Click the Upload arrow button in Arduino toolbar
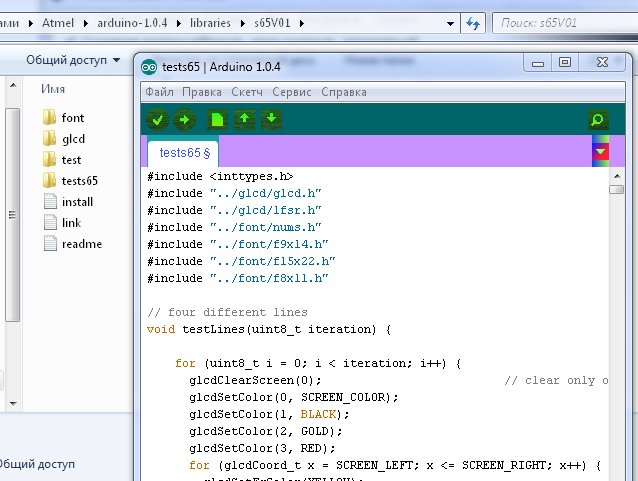 [x=184, y=120]
